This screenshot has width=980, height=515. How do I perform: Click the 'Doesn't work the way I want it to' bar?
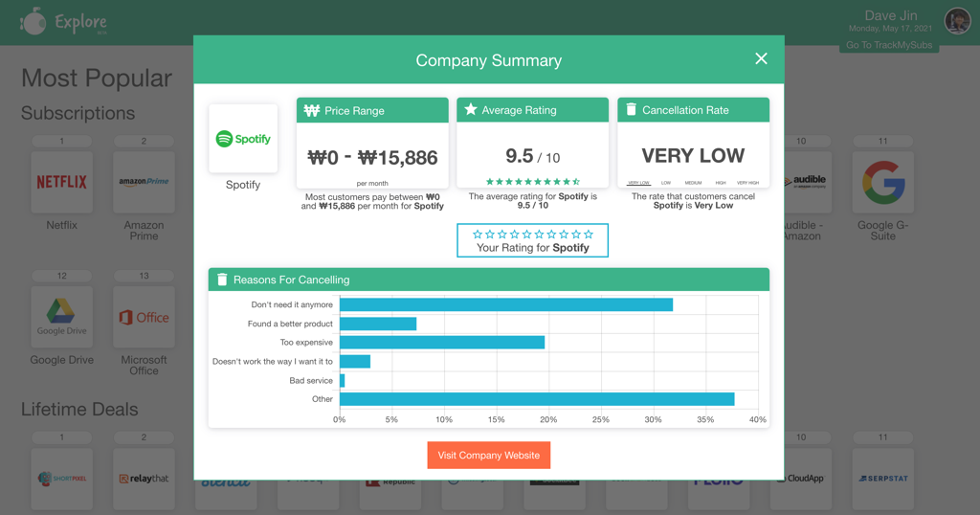[x=355, y=361]
